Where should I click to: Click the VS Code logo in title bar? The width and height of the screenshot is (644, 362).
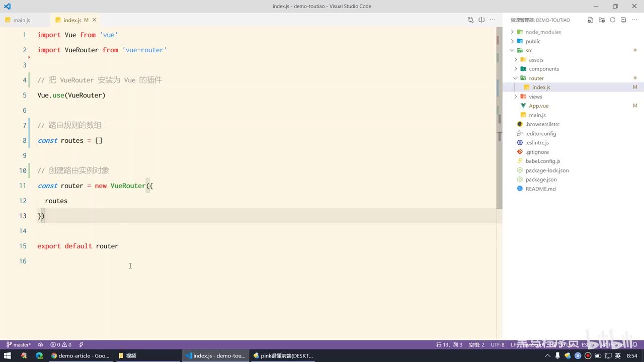[7, 6]
